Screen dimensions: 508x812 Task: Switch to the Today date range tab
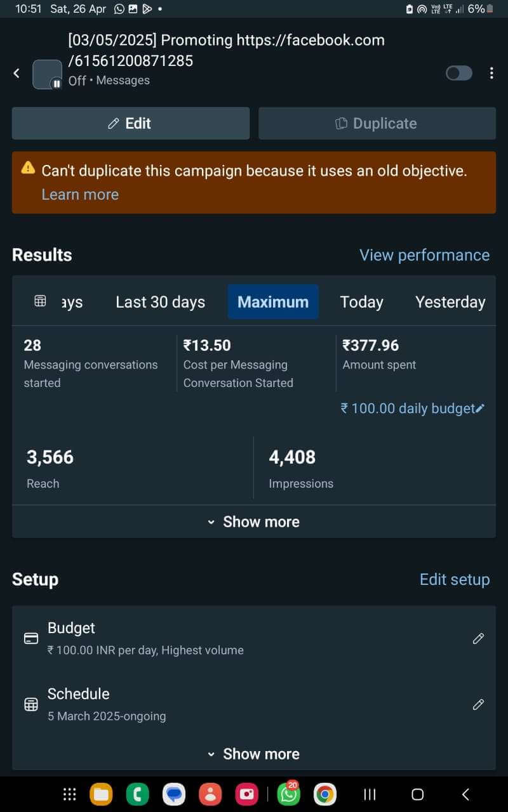pos(361,302)
